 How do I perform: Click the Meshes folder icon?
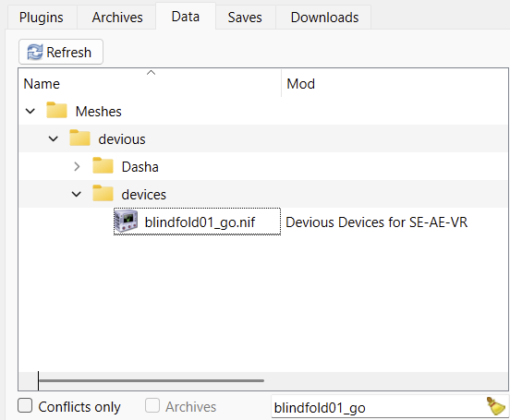(56, 110)
